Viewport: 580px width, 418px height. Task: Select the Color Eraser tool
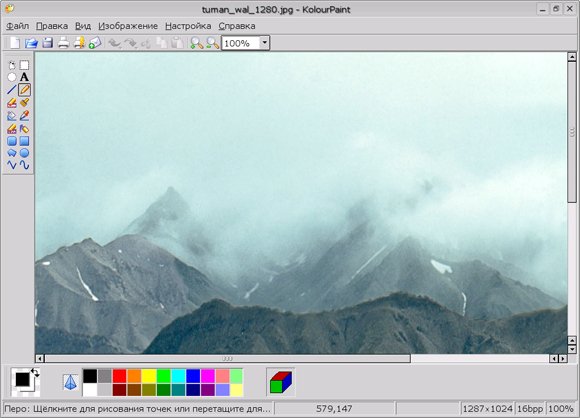pos(12,129)
